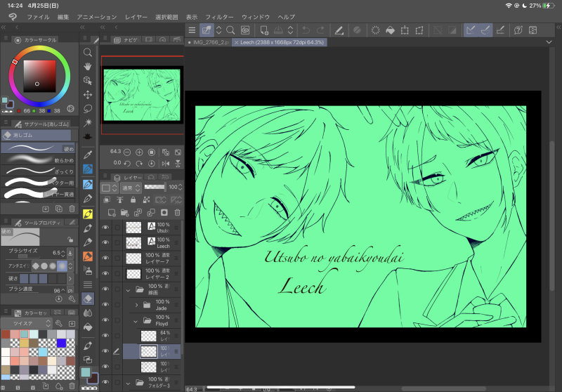Image resolution: width=562 pixels, height=392 pixels.
Task: Choose the ざっくり eraser sub tool
Action: (38, 171)
